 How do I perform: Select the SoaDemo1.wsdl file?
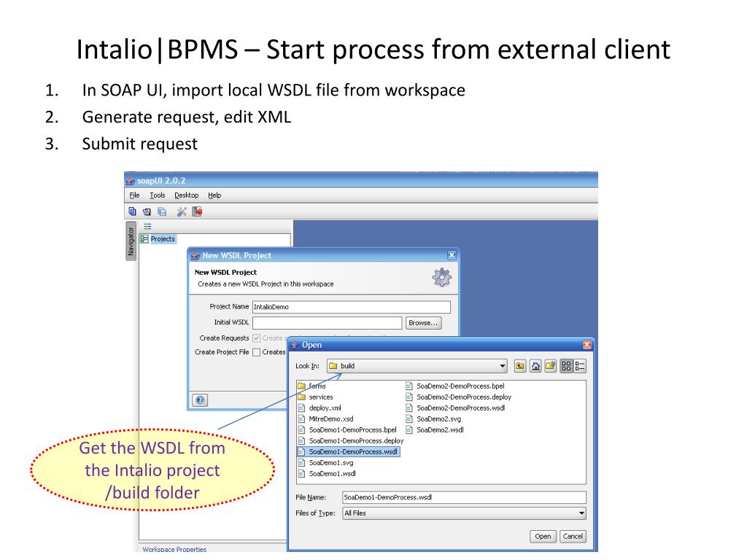click(327, 473)
